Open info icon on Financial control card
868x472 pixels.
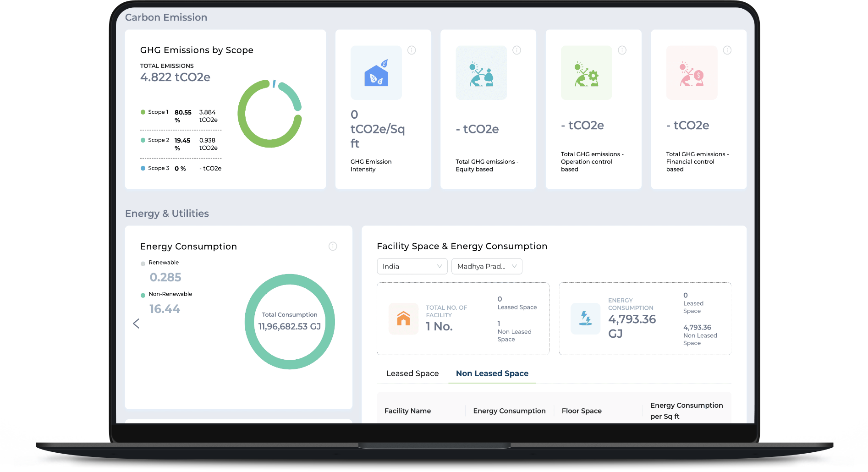(x=727, y=50)
